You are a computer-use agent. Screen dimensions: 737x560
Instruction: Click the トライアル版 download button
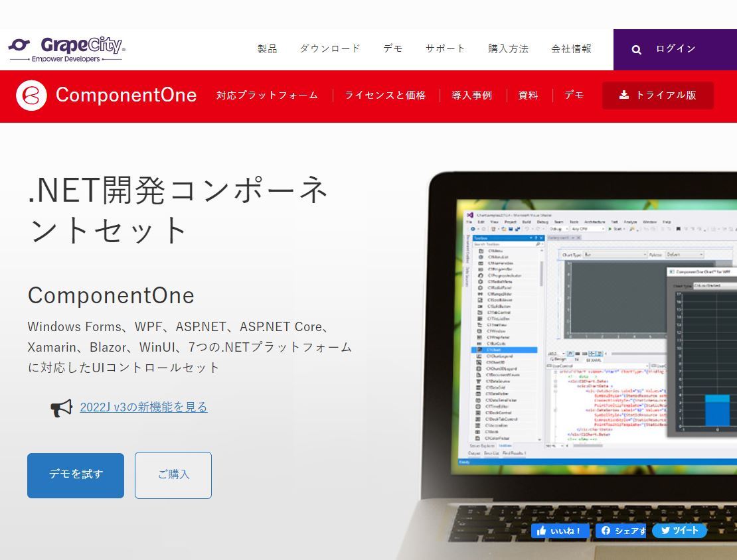click(658, 96)
